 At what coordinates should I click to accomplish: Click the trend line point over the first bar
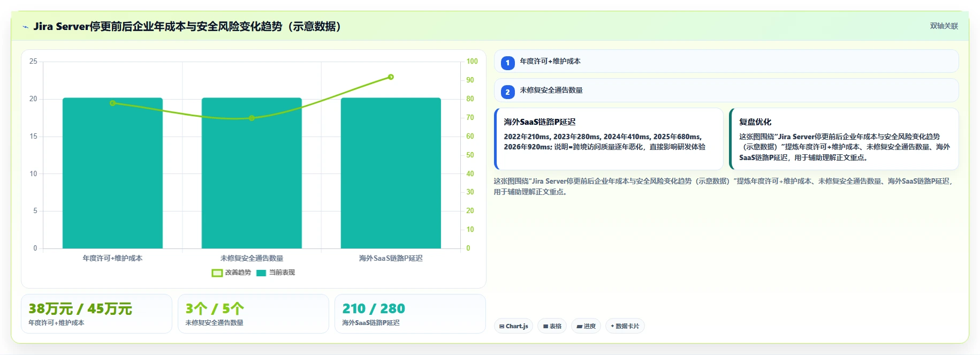point(112,103)
